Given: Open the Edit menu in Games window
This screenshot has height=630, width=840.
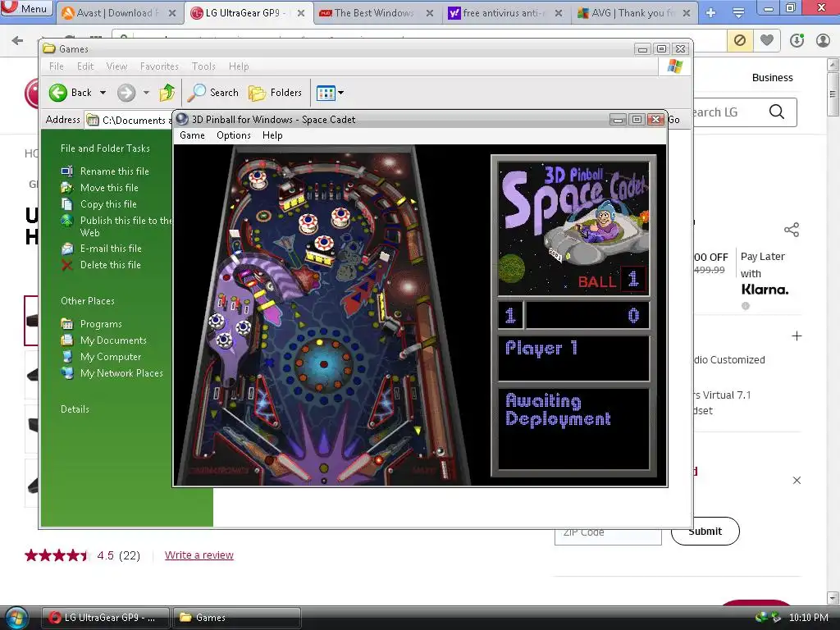Looking at the screenshot, I should pyautogui.click(x=85, y=66).
